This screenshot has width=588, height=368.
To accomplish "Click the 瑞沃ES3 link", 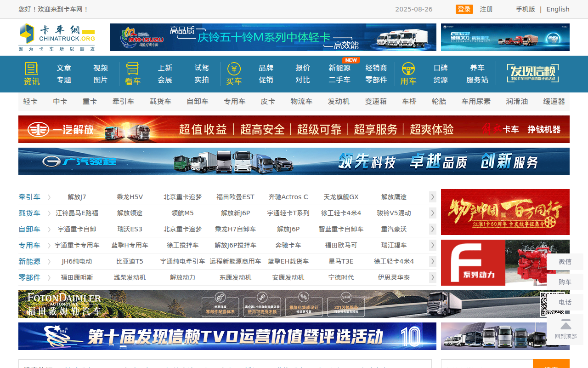I will pyautogui.click(x=130, y=229).
